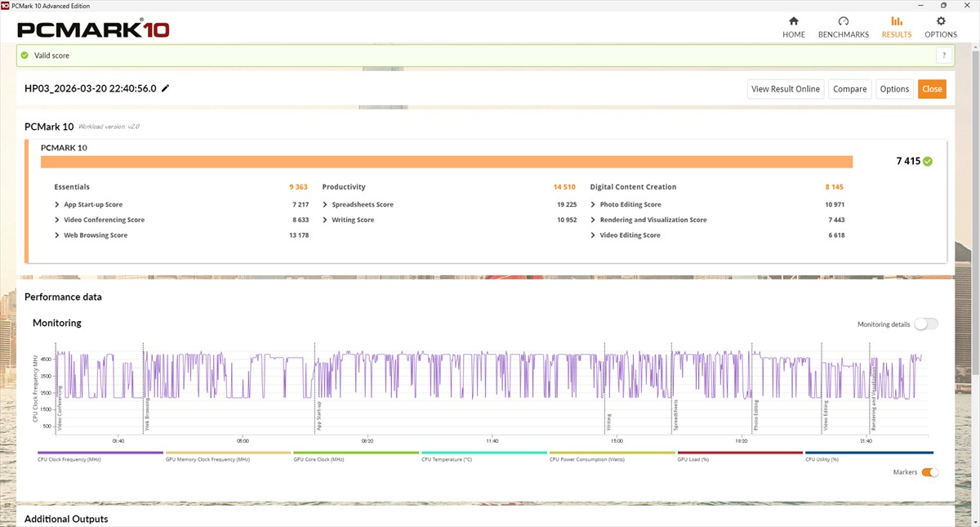The height and width of the screenshot is (527, 980).
Task: Click the green valid score checkmark icon
Action: [24, 56]
